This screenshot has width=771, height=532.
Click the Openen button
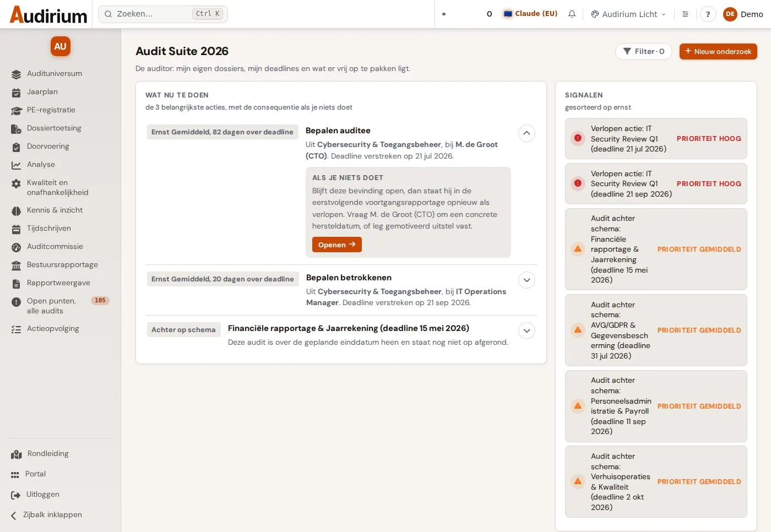click(x=337, y=245)
